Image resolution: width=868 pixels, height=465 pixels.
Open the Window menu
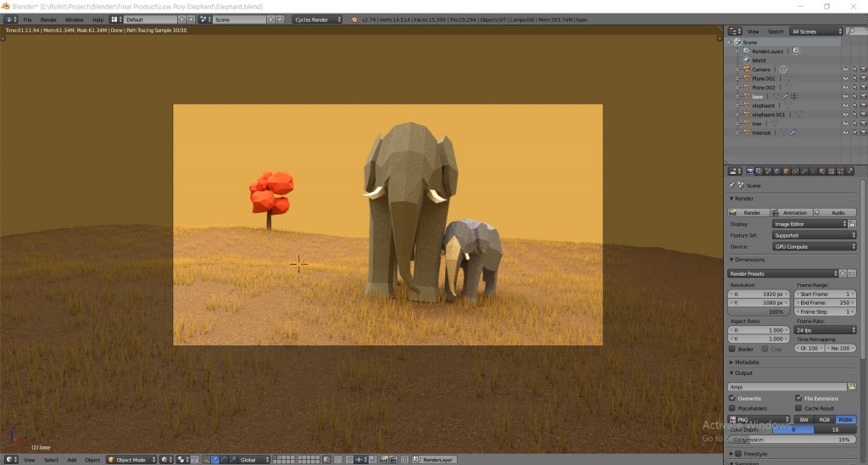(x=75, y=19)
